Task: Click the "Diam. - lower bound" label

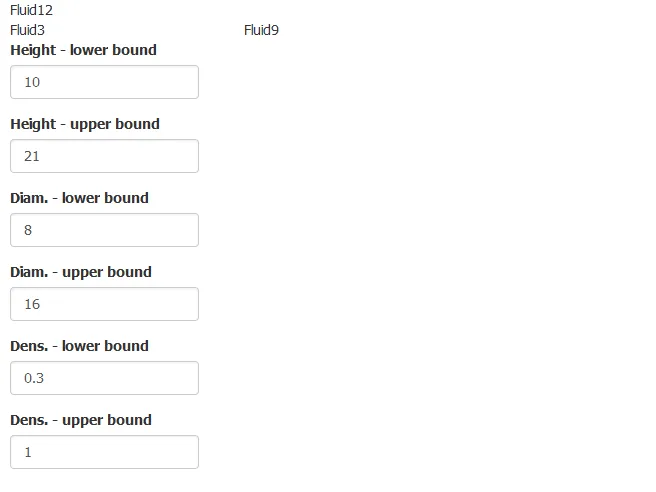Action: pos(79,198)
